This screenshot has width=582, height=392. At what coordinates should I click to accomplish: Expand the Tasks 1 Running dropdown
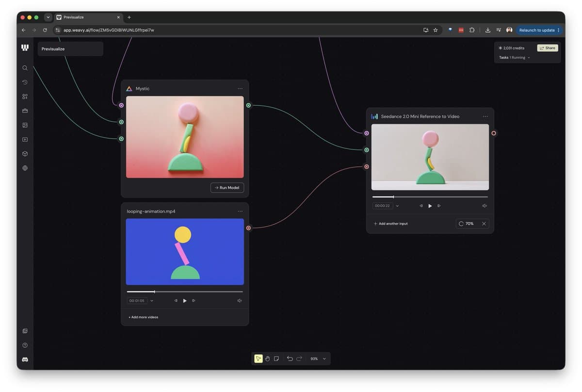click(515, 58)
